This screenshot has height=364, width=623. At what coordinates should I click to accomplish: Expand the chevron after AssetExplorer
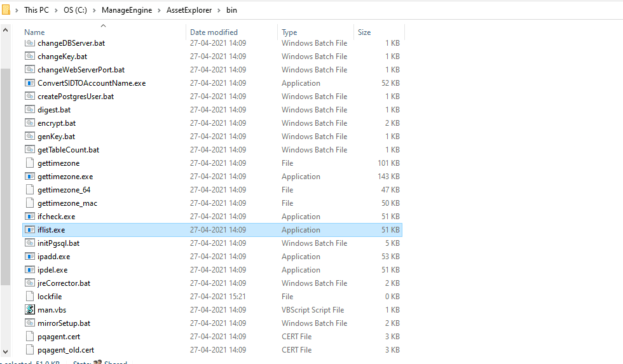[219, 10]
